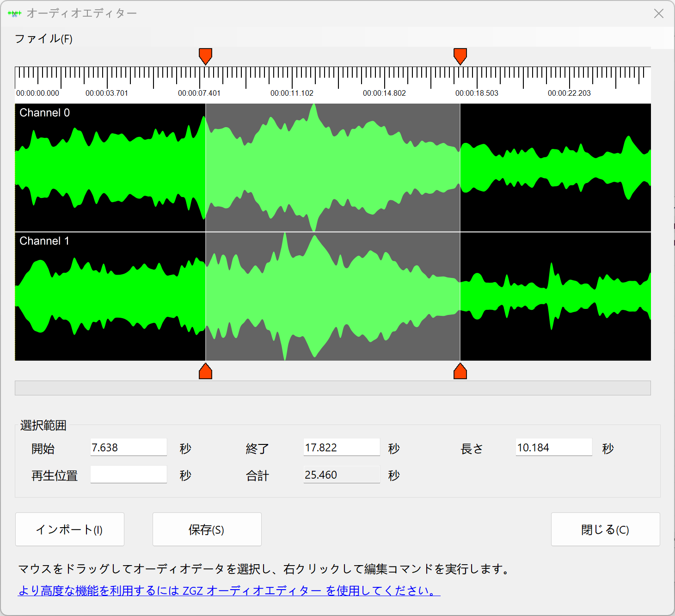Click the bottom end selection marker
The height and width of the screenshot is (616, 675).
click(460, 371)
